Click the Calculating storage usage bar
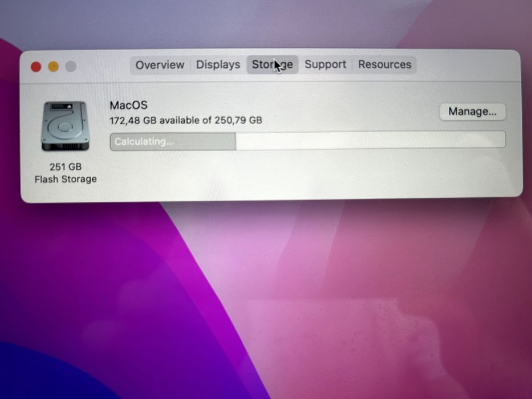532x399 pixels. tap(307, 141)
